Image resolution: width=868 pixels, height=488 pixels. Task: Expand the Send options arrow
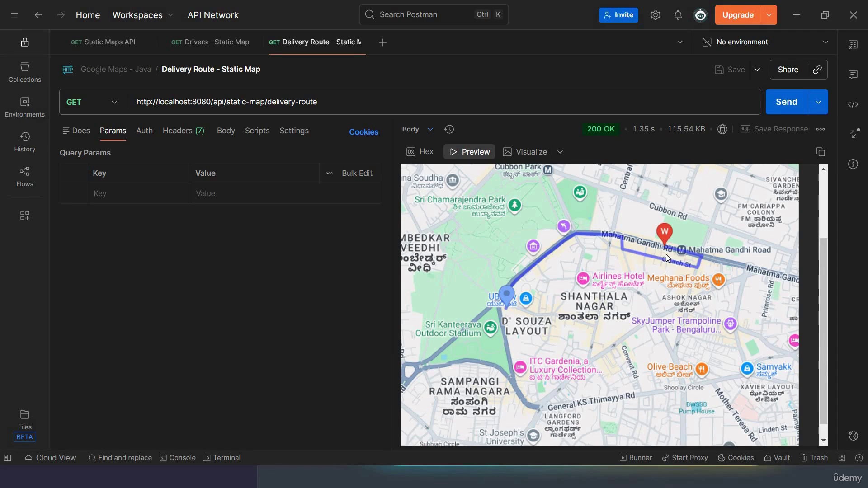(818, 102)
